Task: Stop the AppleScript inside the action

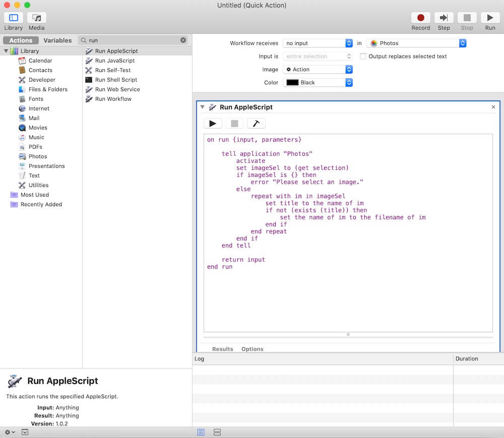Action: pos(234,123)
